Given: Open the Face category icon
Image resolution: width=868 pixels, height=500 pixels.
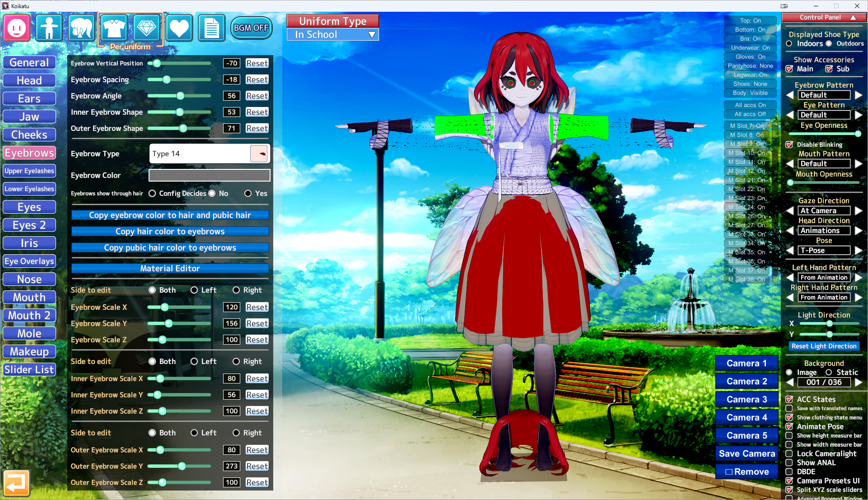Looking at the screenshot, I should pos(17,28).
